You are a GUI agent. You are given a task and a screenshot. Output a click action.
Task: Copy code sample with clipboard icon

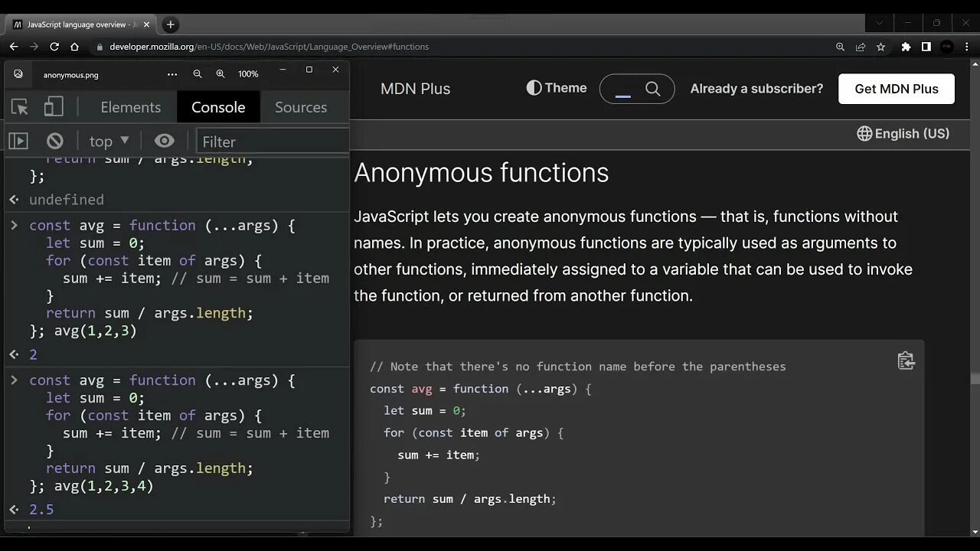pyautogui.click(x=906, y=360)
